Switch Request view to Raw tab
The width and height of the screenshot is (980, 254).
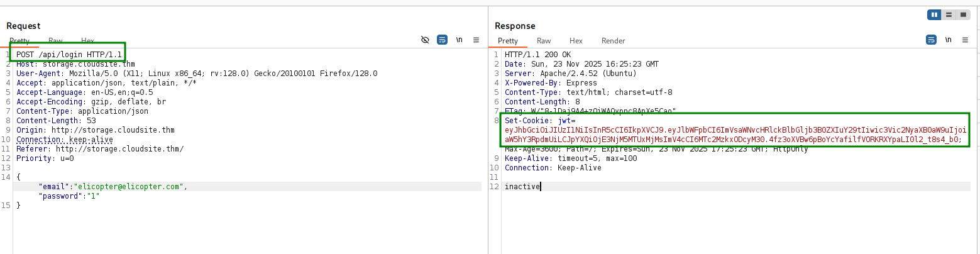[55, 41]
